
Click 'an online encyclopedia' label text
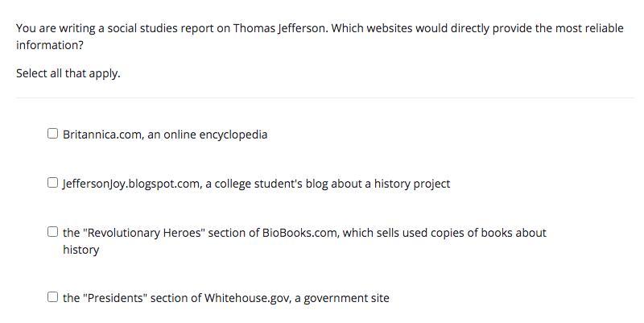click(x=208, y=135)
